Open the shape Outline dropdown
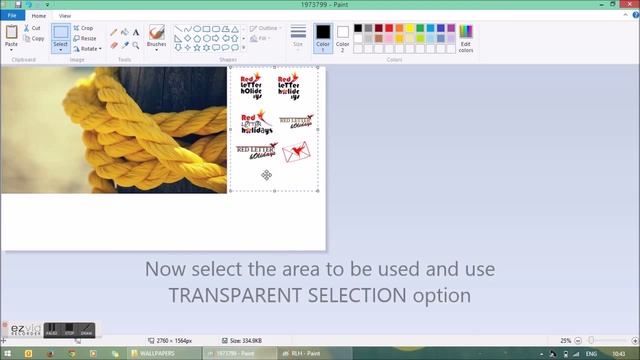The image size is (640, 360). pos(266,28)
